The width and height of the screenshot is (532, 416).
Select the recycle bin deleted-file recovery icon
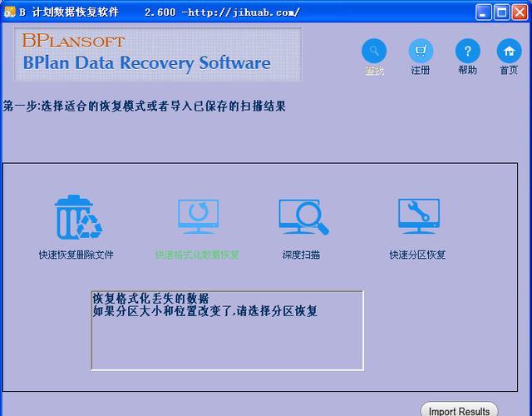click(78, 217)
